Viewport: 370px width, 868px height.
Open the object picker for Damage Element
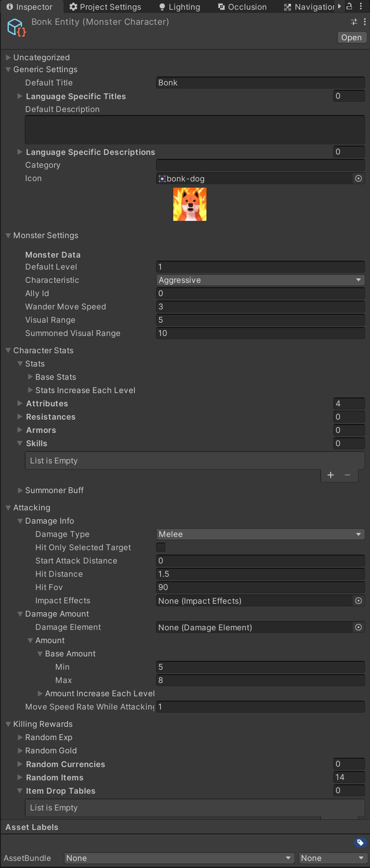(x=359, y=627)
